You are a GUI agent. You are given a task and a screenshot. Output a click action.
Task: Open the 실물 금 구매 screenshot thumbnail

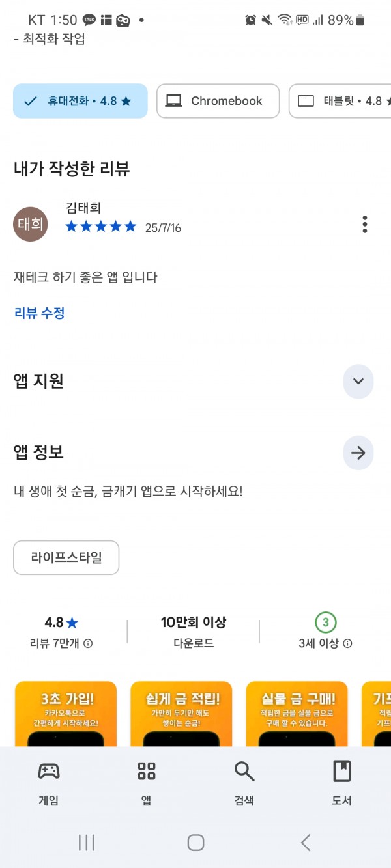(297, 714)
